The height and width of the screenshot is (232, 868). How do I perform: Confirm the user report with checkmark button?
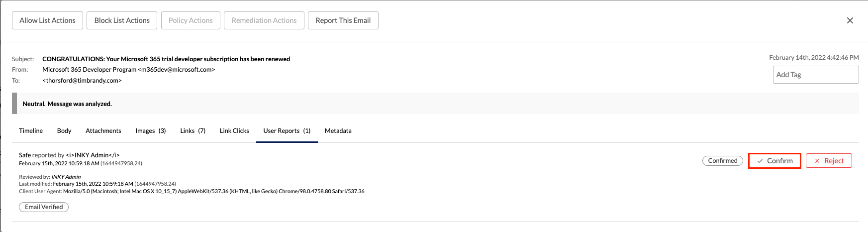(774, 161)
